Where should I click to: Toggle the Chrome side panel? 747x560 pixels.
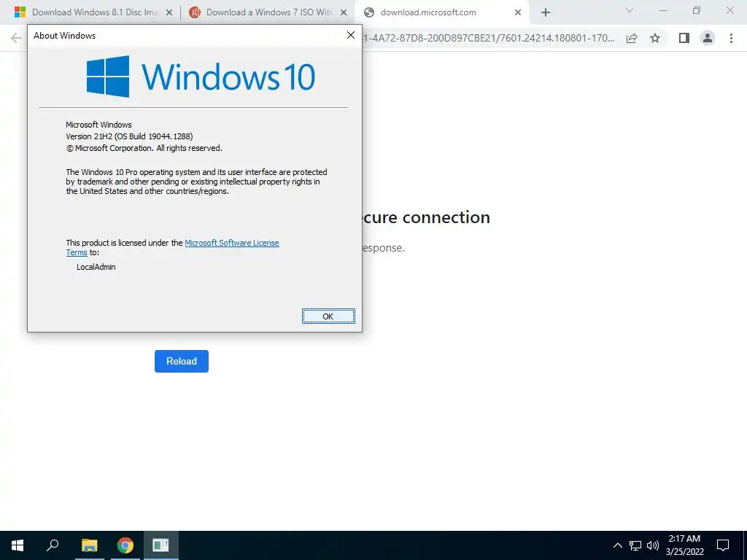(684, 38)
